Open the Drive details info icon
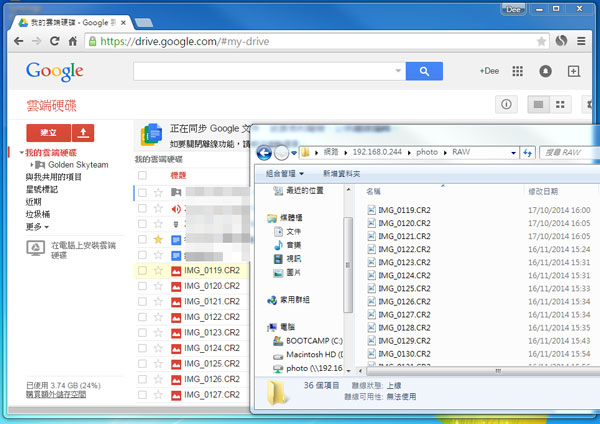 (x=506, y=104)
